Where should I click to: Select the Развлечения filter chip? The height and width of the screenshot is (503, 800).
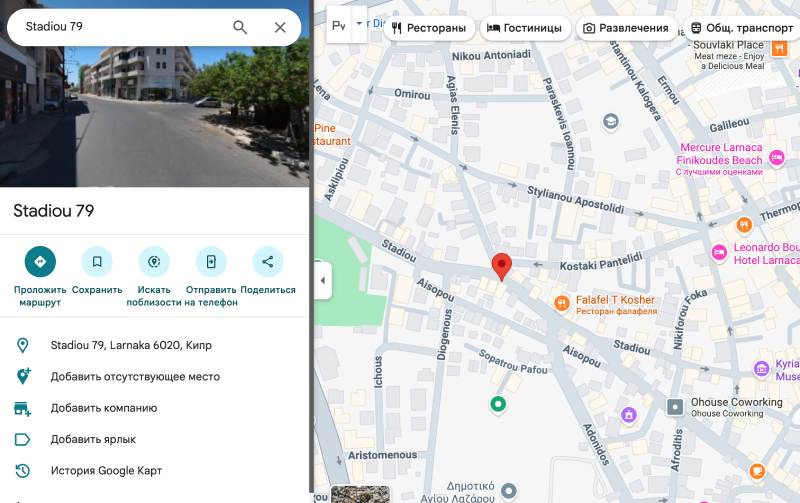pos(625,28)
